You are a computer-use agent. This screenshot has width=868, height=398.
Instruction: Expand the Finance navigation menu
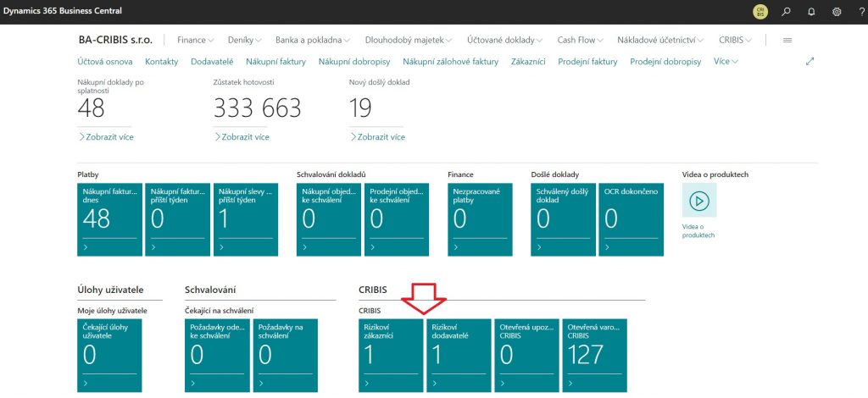196,41
